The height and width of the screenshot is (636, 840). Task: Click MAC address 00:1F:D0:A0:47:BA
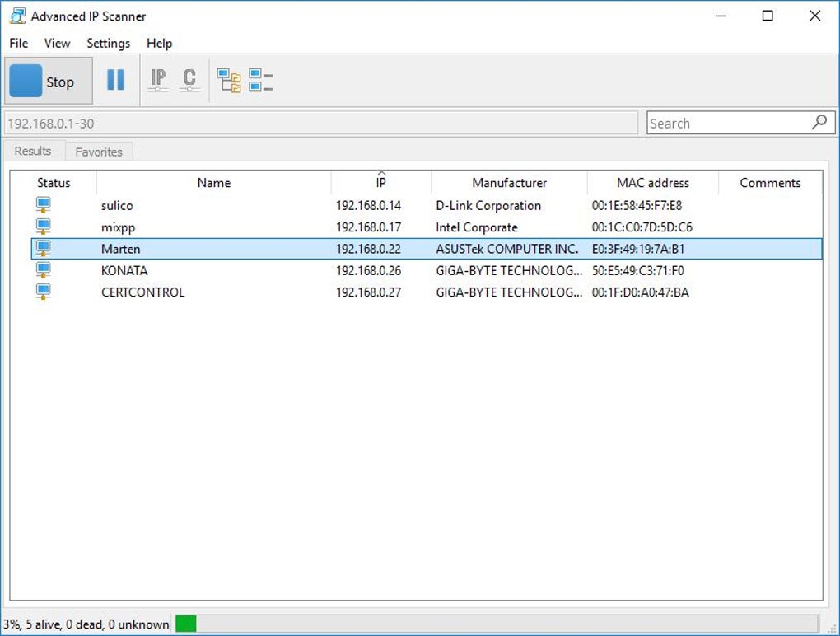tap(640, 292)
